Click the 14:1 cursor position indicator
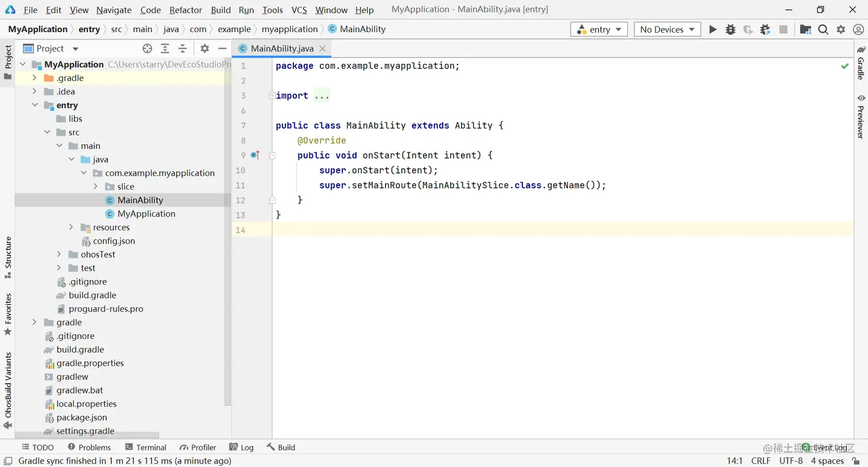Viewport: 868px width, 467px height. coord(735,461)
